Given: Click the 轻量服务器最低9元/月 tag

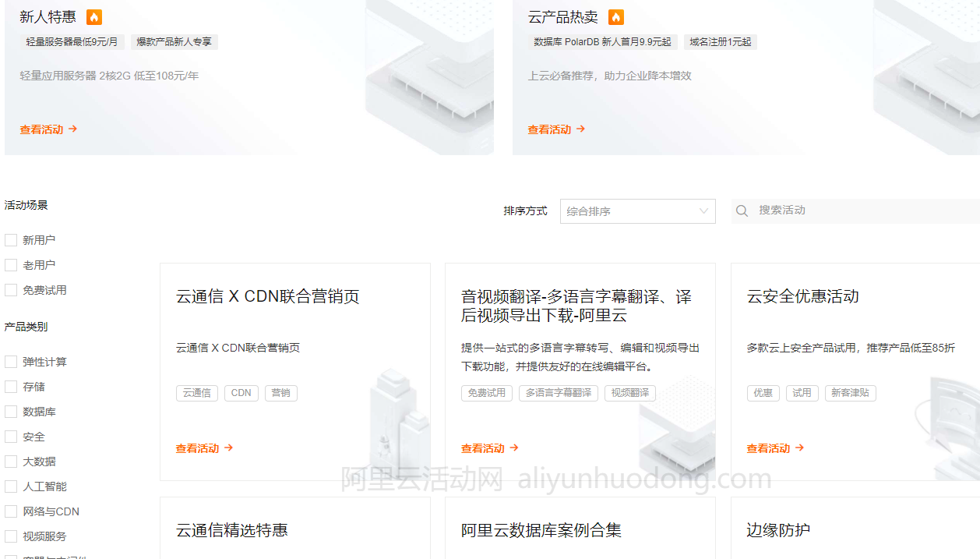Looking at the screenshot, I should pyautogui.click(x=72, y=42).
